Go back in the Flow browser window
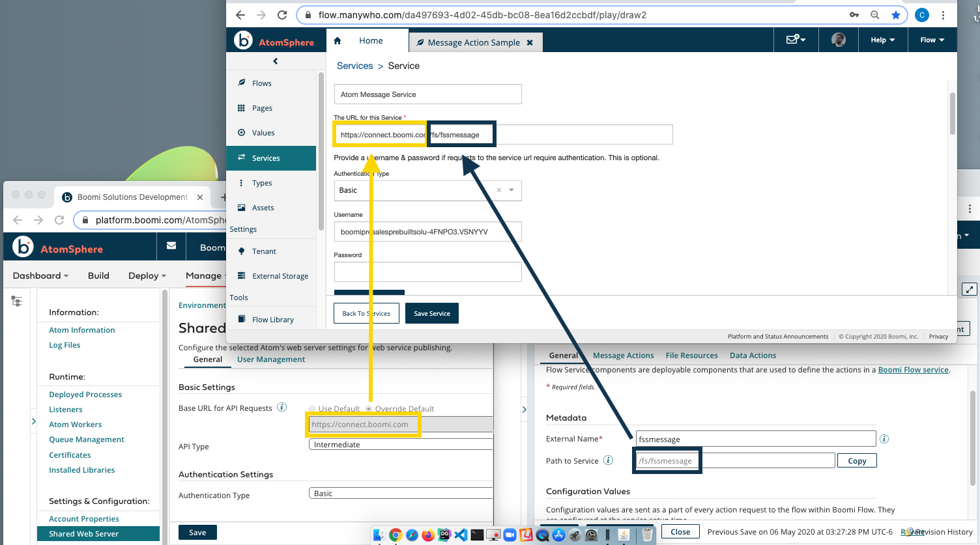Screen dimensions: 980x545 (240, 15)
